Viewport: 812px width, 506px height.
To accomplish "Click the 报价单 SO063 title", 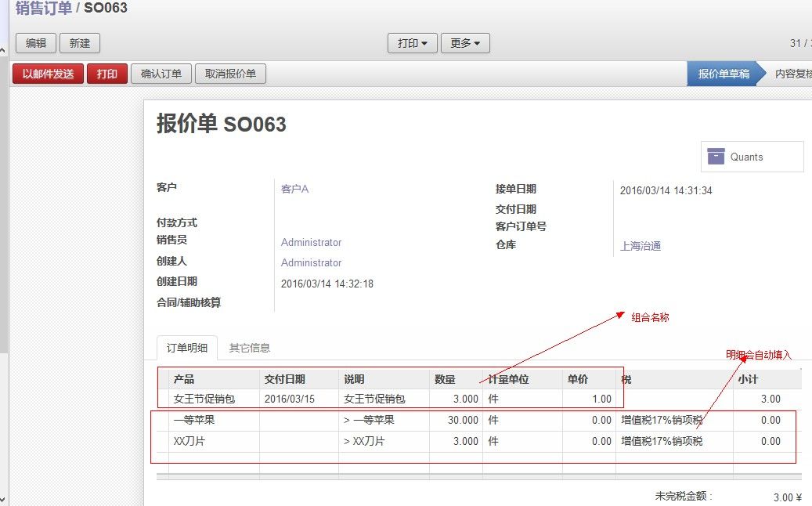I will (x=222, y=124).
